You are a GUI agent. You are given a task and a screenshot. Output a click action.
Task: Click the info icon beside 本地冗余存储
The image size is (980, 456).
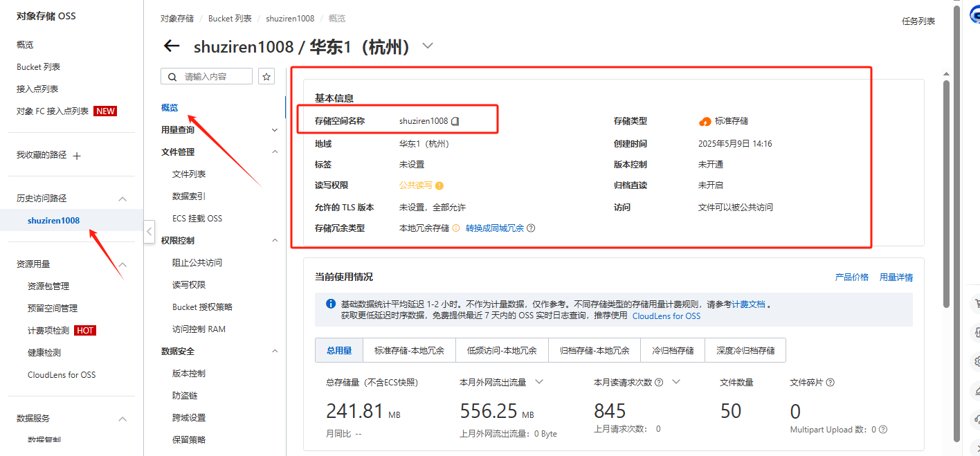coord(456,228)
